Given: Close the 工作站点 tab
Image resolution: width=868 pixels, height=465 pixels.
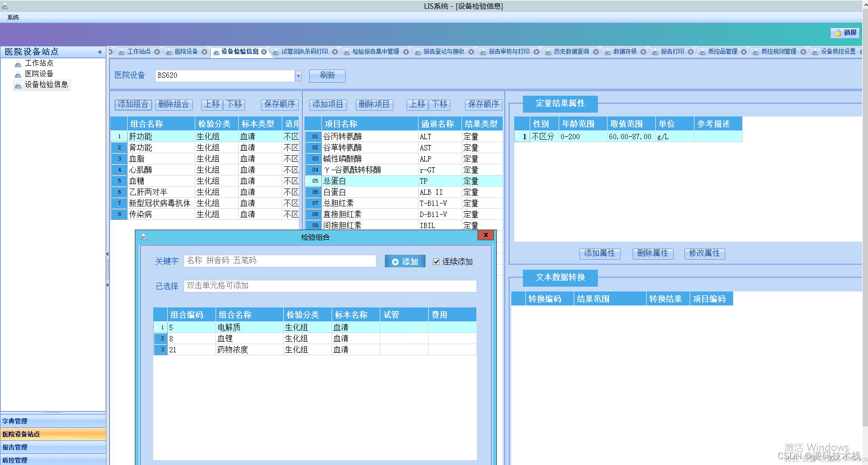Looking at the screenshot, I should point(157,52).
